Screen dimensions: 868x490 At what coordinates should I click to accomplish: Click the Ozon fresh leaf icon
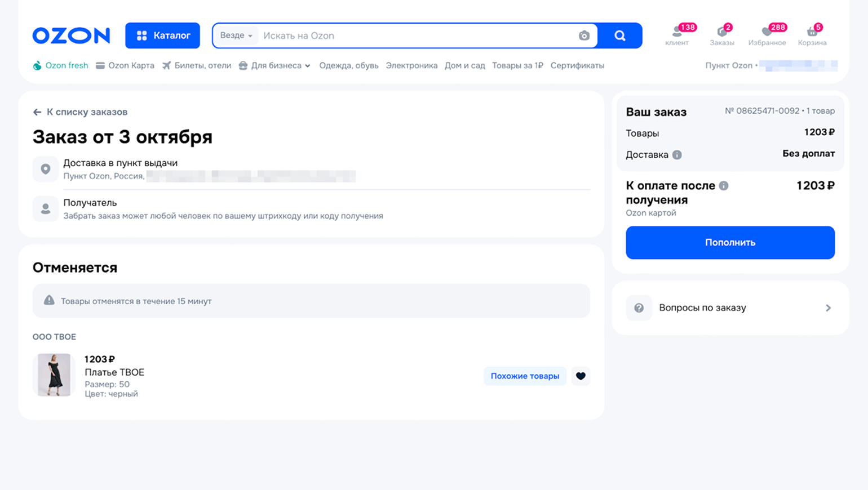(37, 66)
